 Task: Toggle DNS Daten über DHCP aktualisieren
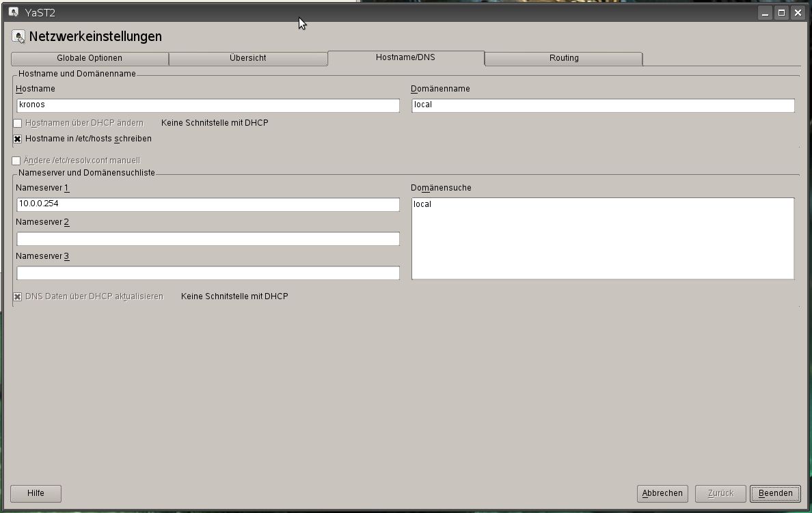coord(18,296)
